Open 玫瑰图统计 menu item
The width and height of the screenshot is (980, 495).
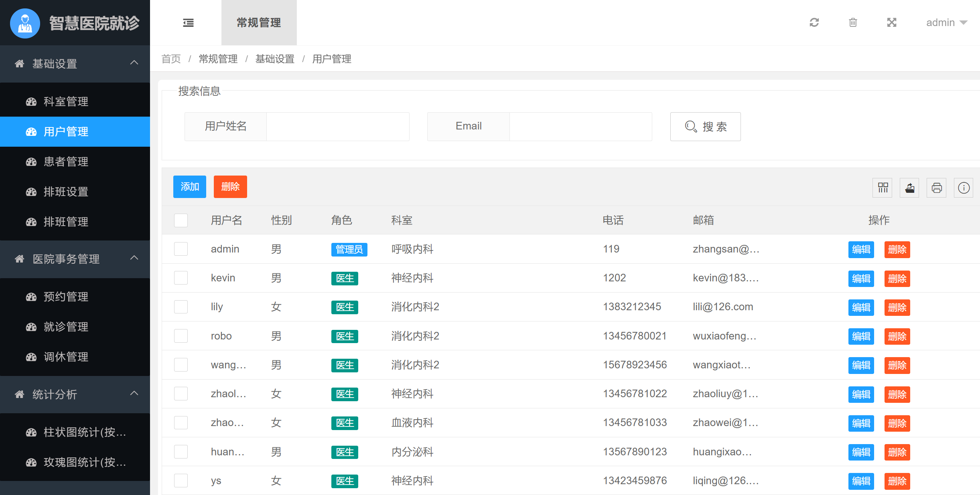click(75, 463)
